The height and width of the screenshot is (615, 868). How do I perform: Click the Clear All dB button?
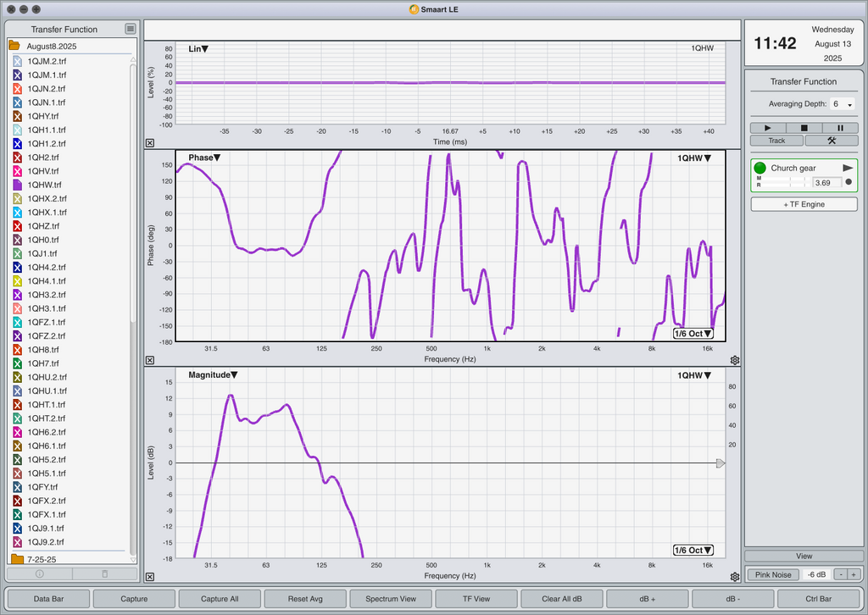[562, 598]
